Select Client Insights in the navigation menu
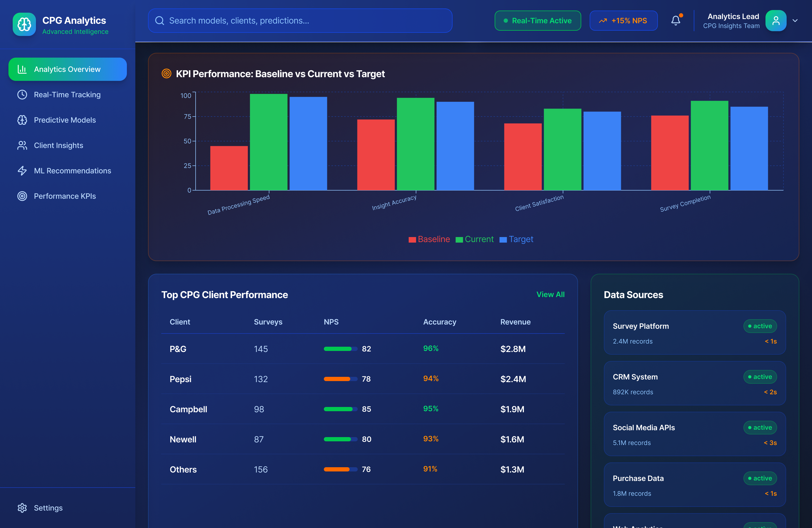This screenshot has height=528, width=812. pyautogui.click(x=58, y=145)
